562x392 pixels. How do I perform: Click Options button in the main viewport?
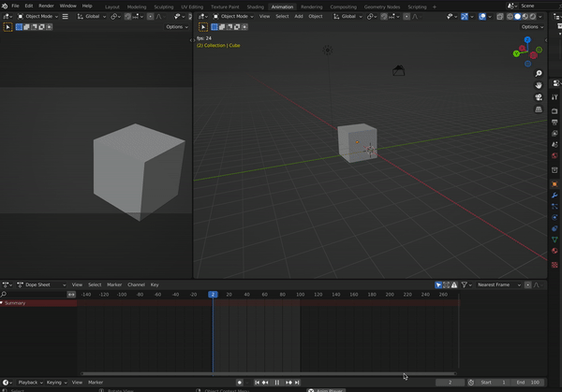tap(531, 27)
